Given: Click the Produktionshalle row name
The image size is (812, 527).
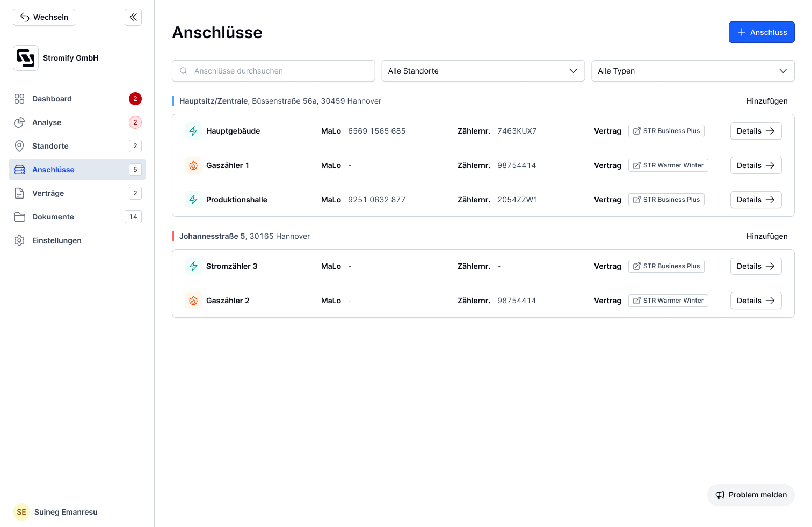Looking at the screenshot, I should pos(237,200).
